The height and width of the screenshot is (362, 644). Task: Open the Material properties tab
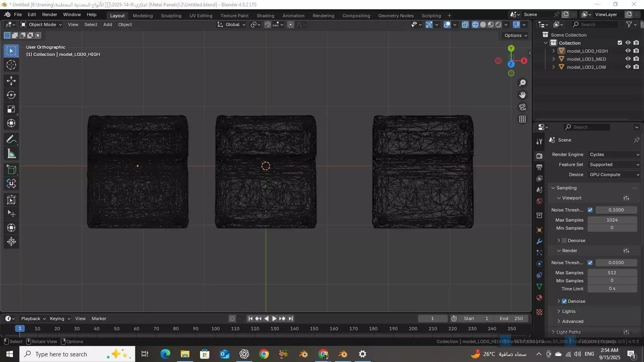539,298
